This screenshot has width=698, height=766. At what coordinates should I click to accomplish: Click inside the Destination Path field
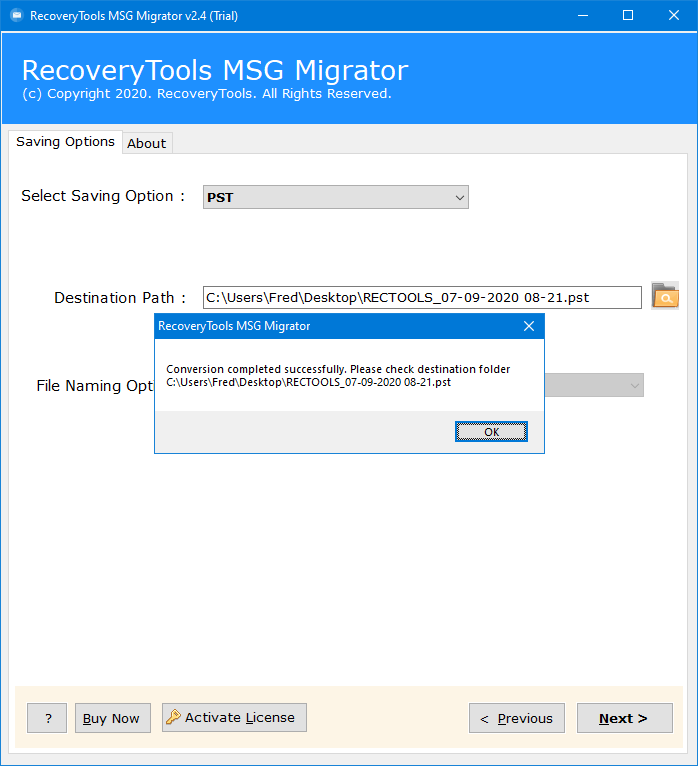click(421, 297)
